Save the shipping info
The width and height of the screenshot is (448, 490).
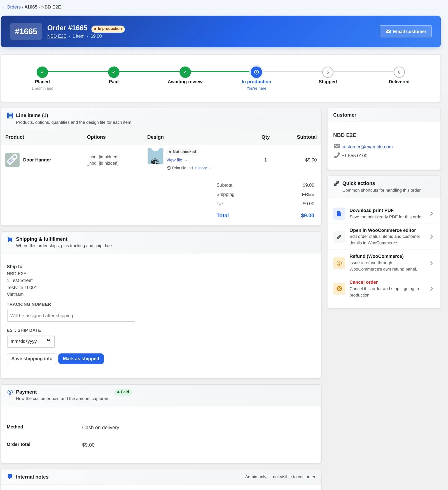pos(32,359)
